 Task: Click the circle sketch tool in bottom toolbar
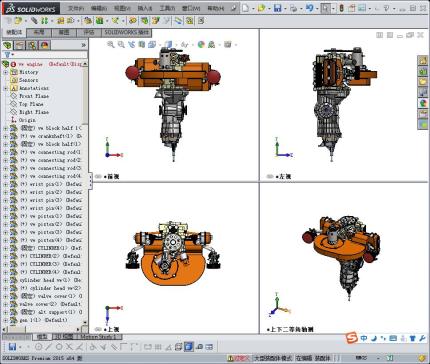[38, 347]
